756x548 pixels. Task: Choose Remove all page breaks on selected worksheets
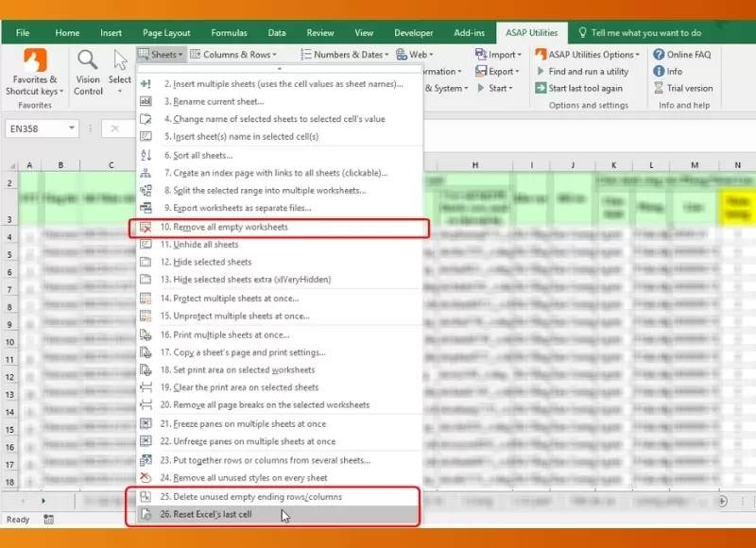tap(279, 404)
